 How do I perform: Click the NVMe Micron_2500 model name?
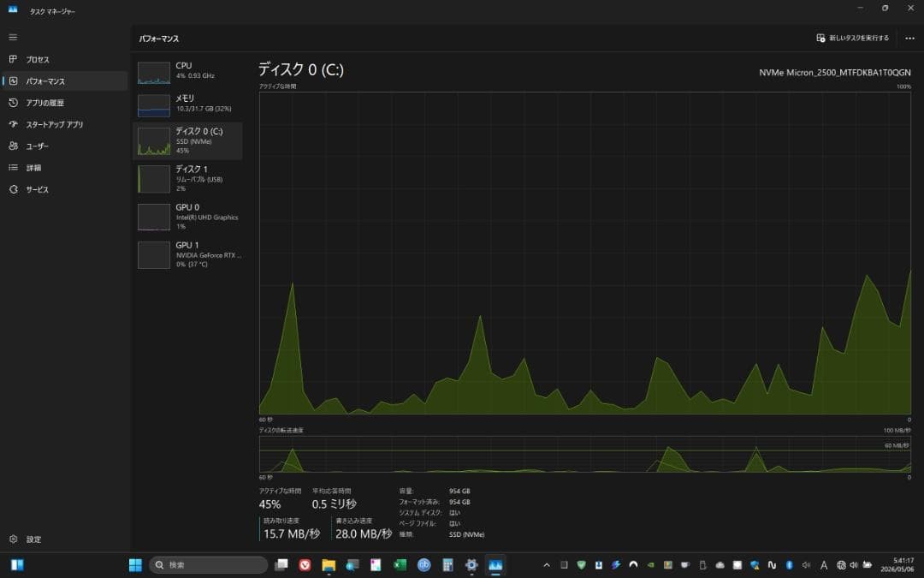pos(834,73)
